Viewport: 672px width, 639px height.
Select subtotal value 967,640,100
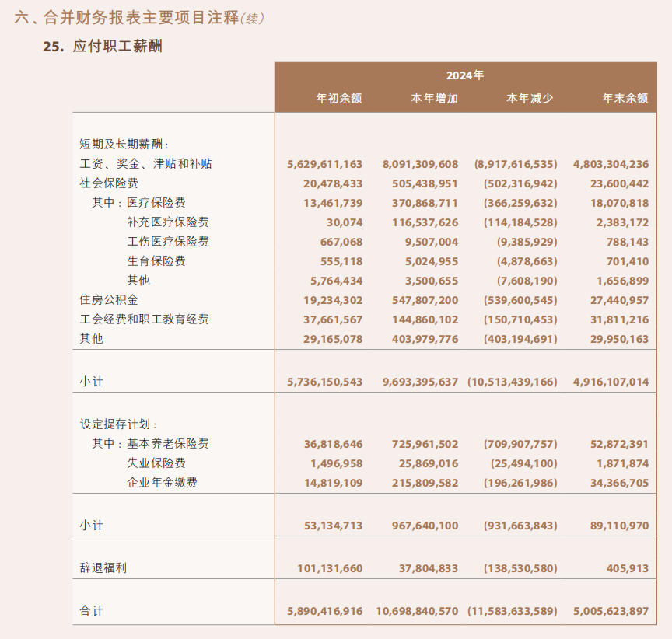coord(425,526)
